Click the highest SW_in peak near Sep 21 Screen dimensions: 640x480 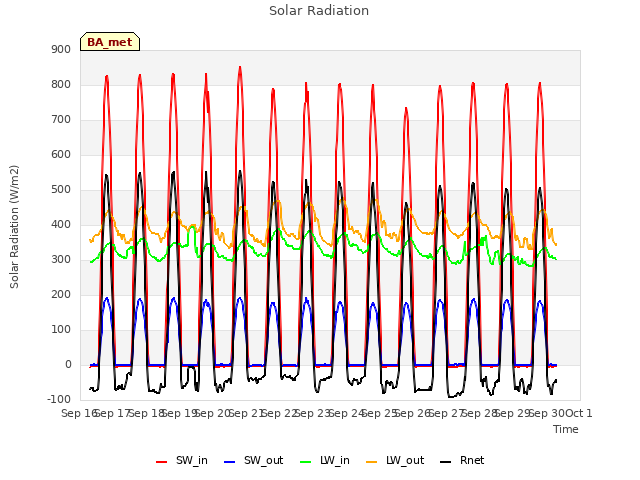point(240,67)
